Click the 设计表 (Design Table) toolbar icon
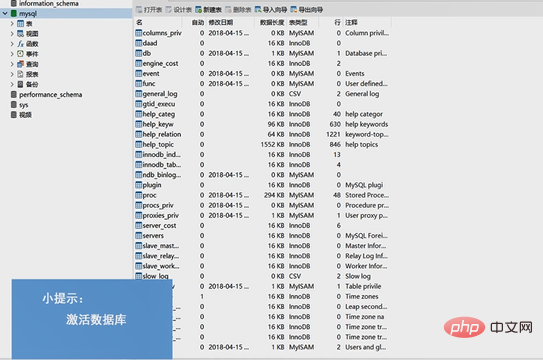 [169, 10]
